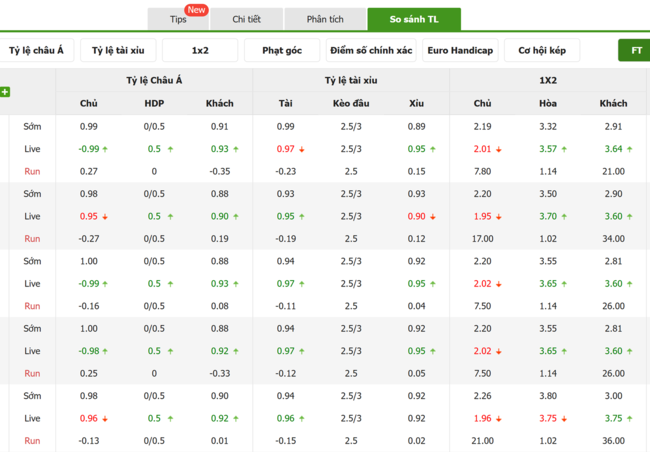Click the Tỷ lệ châu Á filter button
650x452 pixels.
click(x=36, y=50)
